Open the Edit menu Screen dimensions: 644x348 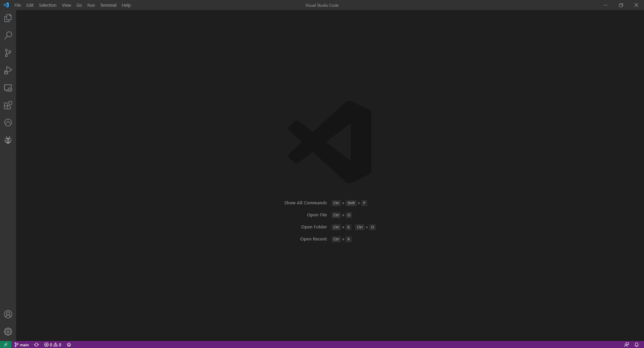tap(30, 5)
